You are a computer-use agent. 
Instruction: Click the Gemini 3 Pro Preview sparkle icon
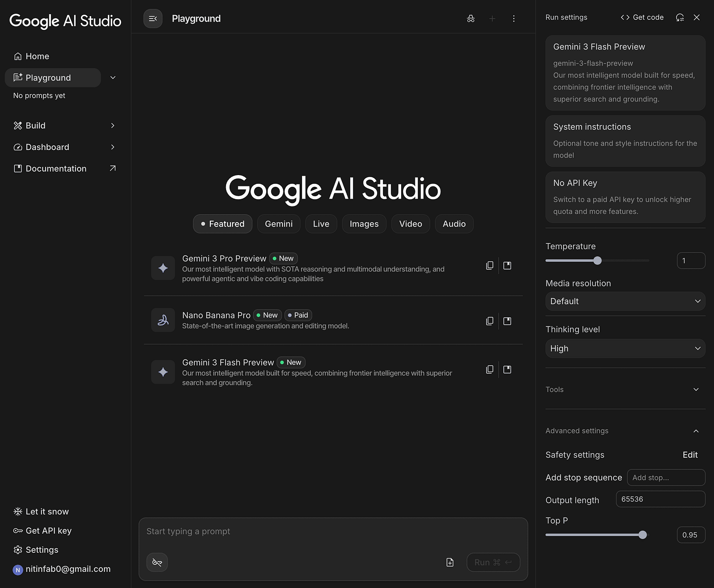point(163,268)
